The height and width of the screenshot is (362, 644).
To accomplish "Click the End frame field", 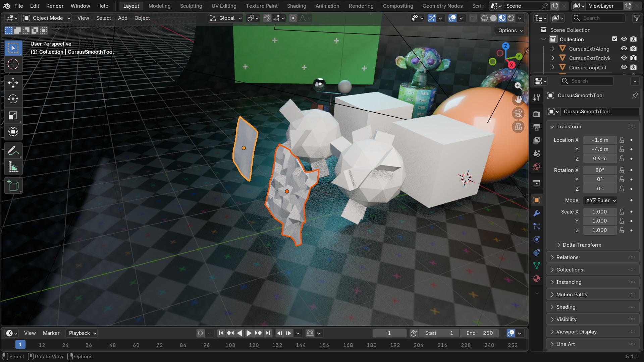I will coord(480,333).
